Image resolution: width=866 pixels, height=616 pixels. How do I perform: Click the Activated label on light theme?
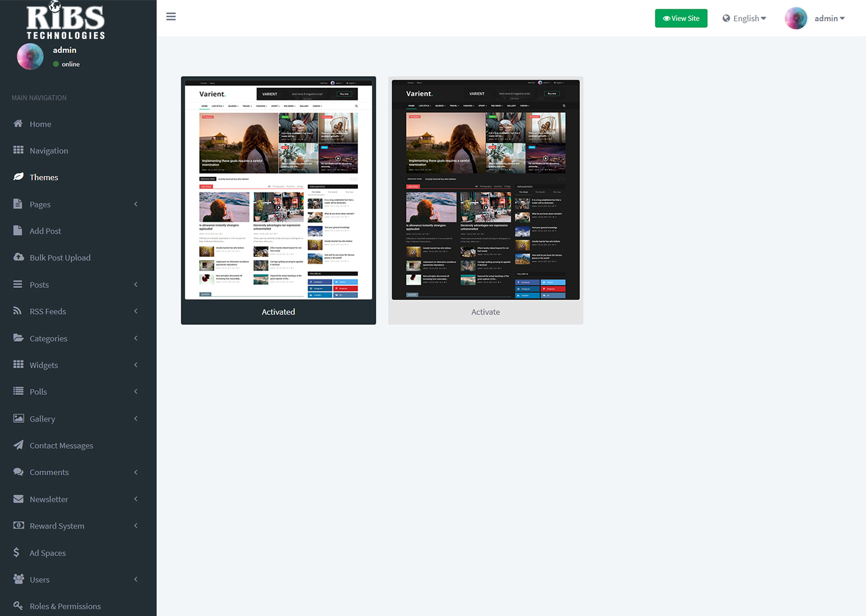pos(278,312)
